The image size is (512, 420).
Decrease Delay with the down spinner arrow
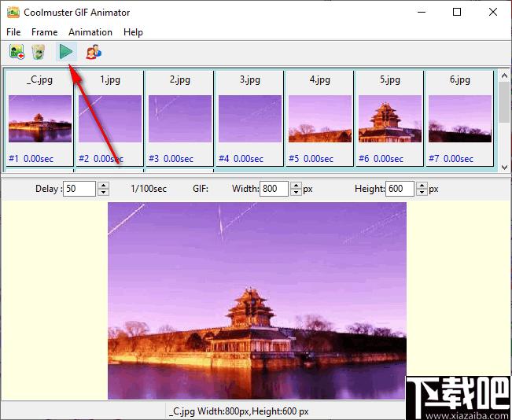[104, 193]
